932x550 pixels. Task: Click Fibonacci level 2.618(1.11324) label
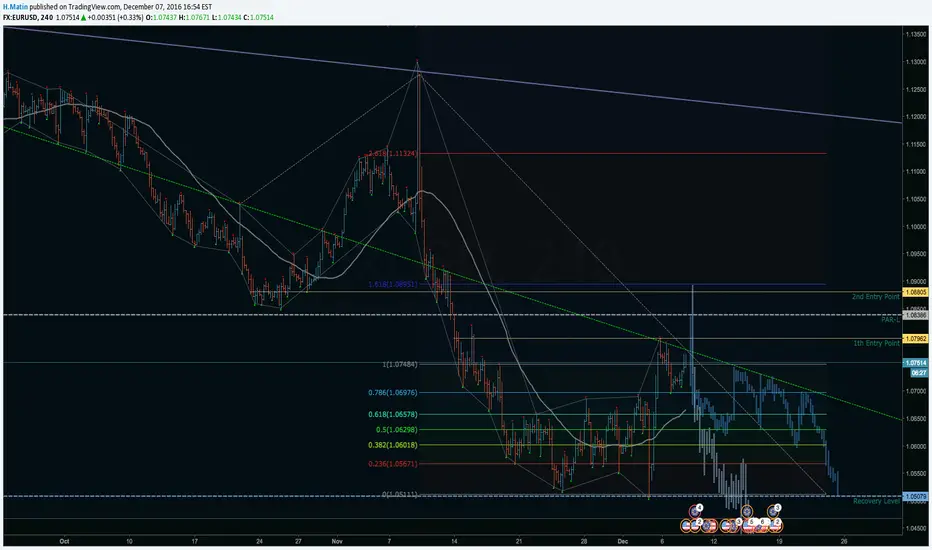392,153
